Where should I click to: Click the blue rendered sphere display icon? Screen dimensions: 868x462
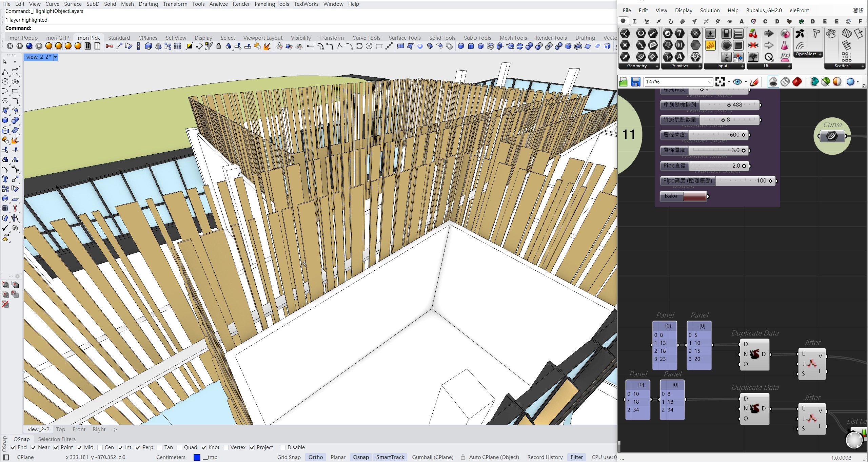click(x=29, y=46)
